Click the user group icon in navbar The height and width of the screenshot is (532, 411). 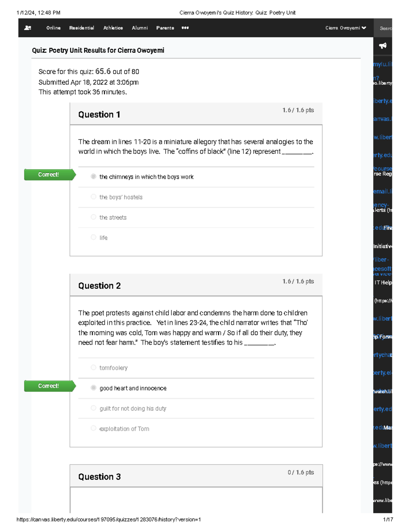(x=28, y=28)
